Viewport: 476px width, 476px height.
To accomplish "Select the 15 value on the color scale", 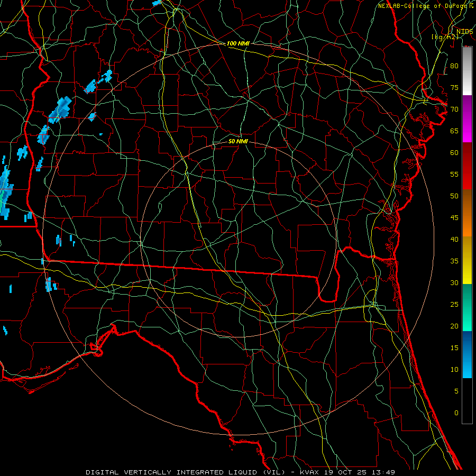I will (454, 347).
